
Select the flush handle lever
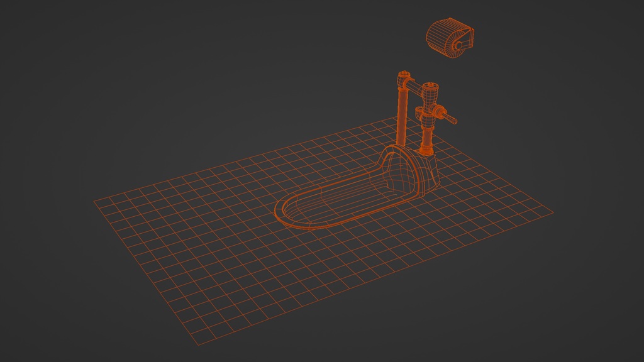449,118
